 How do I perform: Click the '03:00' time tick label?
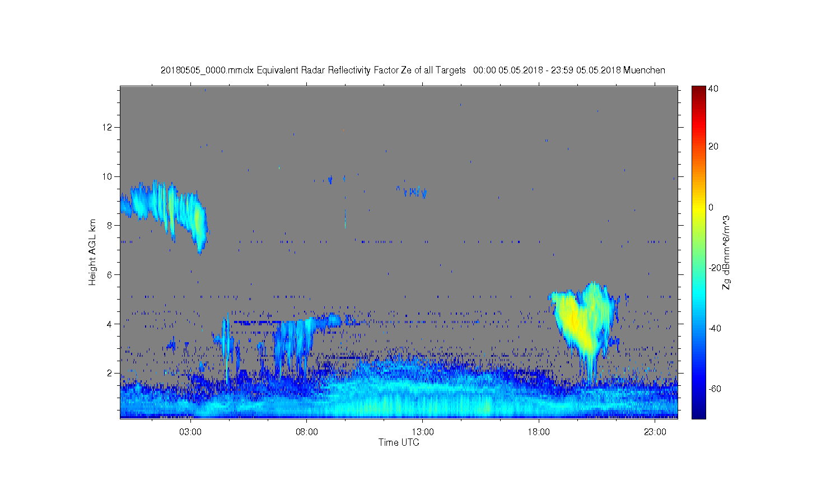point(190,432)
